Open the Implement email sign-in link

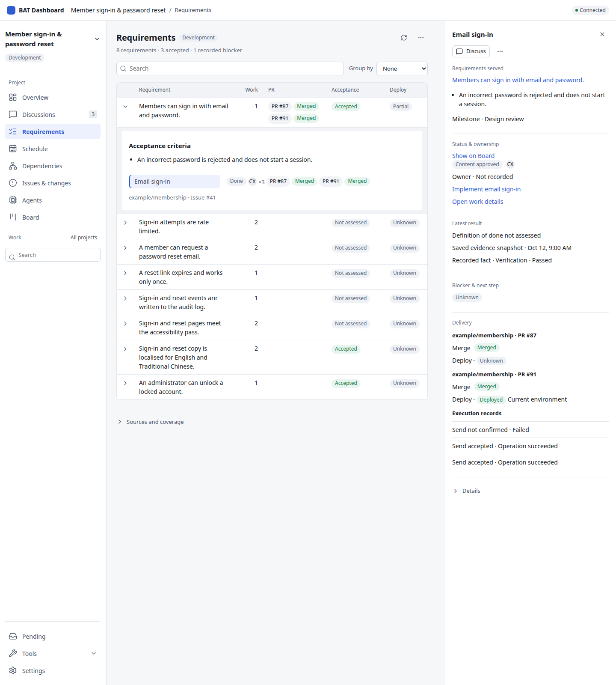(486, 189)
